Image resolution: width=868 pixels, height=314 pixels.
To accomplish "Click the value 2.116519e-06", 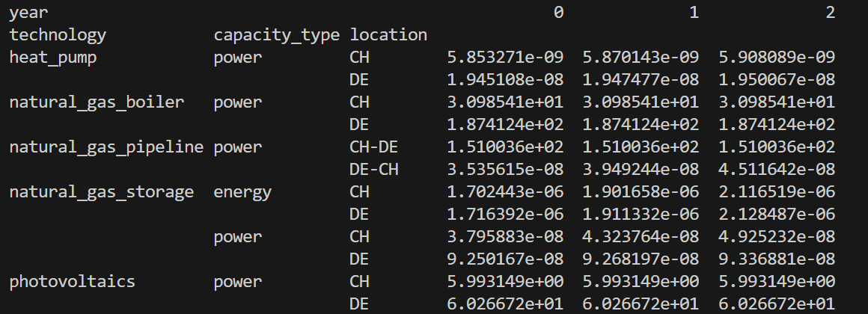I will tap(777, 192).
